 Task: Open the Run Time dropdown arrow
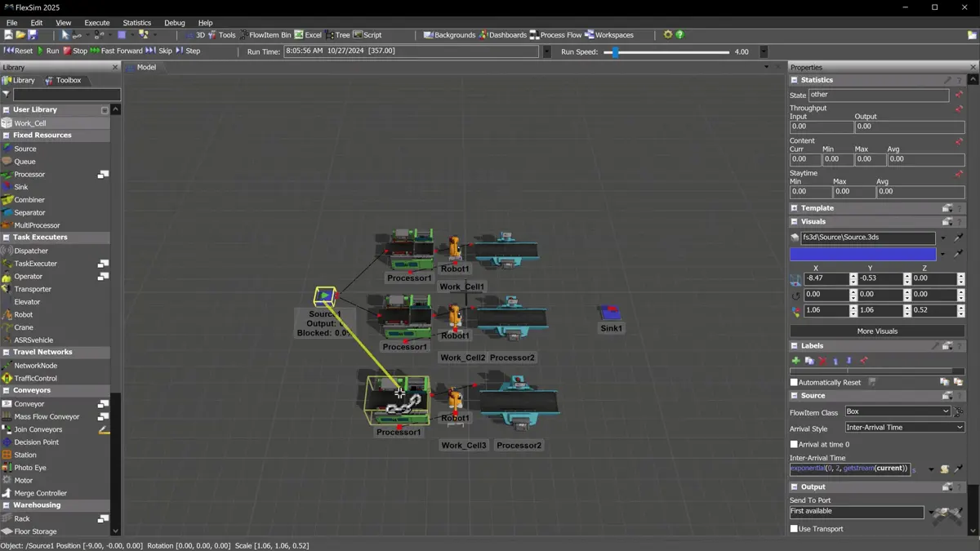pyautogui.click(x=546, y=51)
